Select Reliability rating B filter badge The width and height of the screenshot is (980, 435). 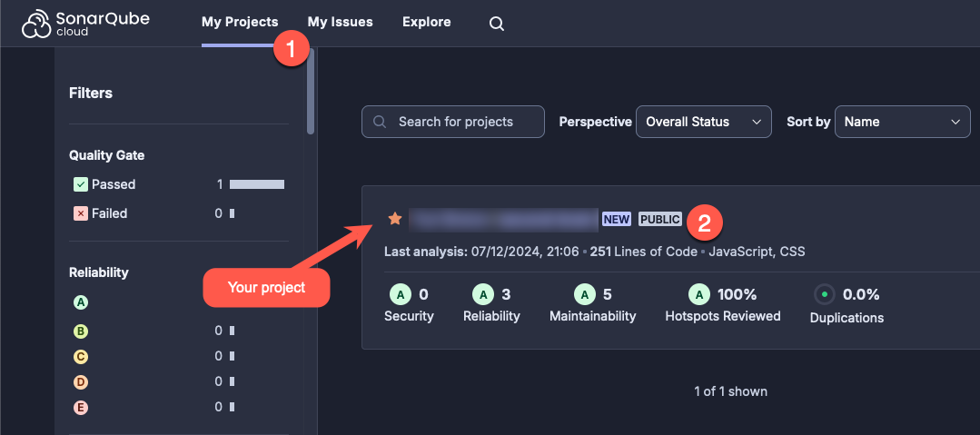pyautogui.click(x=80, y=331)
